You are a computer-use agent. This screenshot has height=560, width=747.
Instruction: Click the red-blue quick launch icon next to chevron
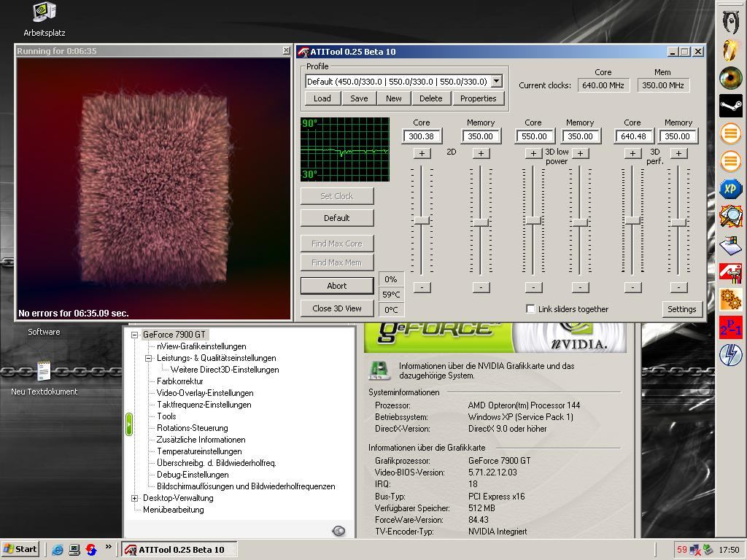[x=91, y=550]
